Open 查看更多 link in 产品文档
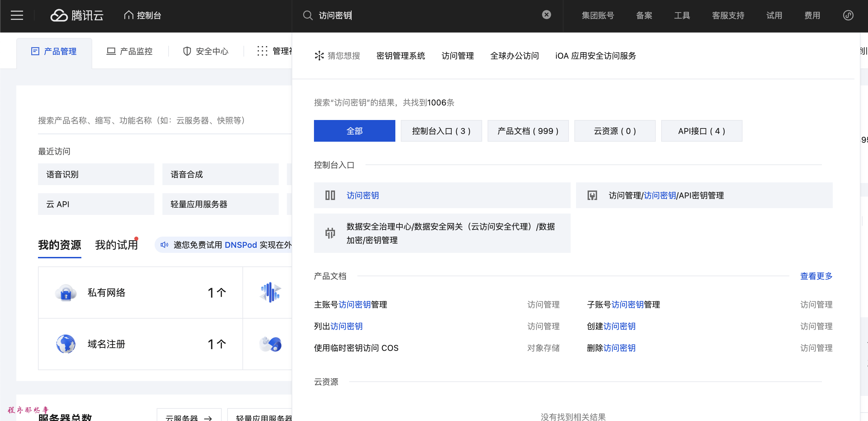Screen dimensions: 868x421 tap(816, 276)
